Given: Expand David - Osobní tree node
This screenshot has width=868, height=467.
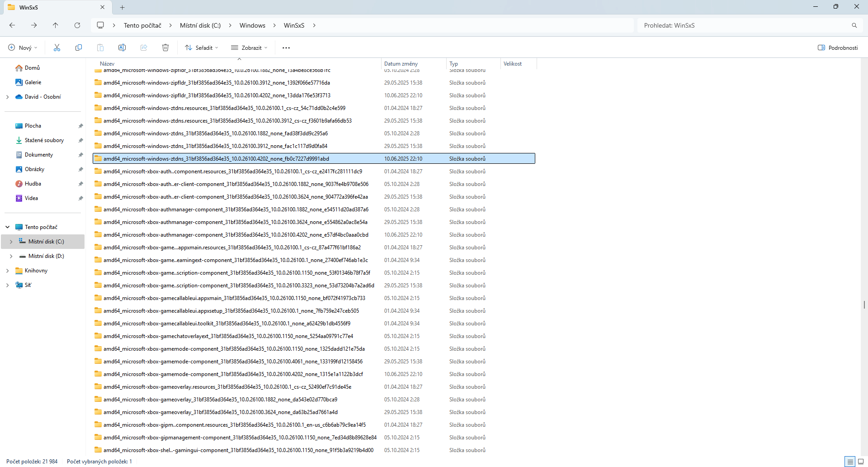Looking at the screenshot, I should tap(7, 97).
